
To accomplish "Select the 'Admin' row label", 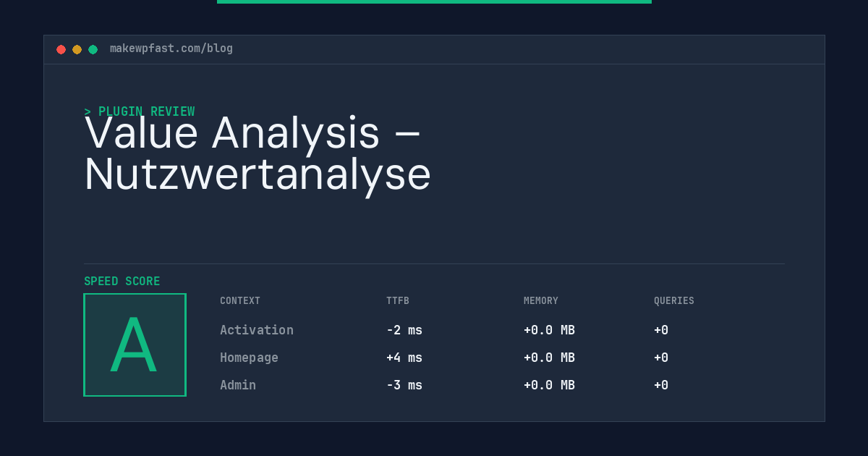I will [238, 385].
